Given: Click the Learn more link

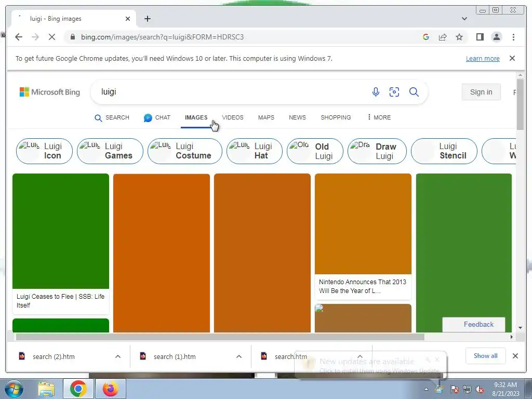Looking at the screenshot, I should pyautogui.click(x=483, y=58).
